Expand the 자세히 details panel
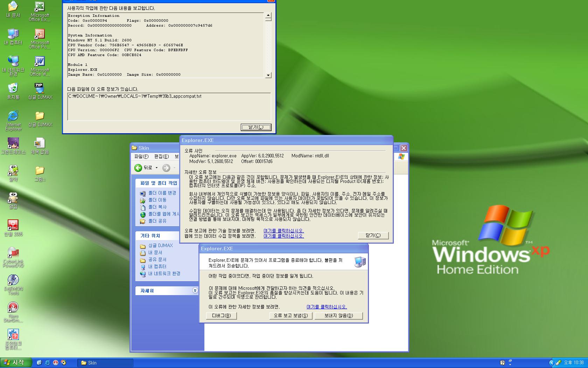 pyautogui.click(x=195, y=291)
